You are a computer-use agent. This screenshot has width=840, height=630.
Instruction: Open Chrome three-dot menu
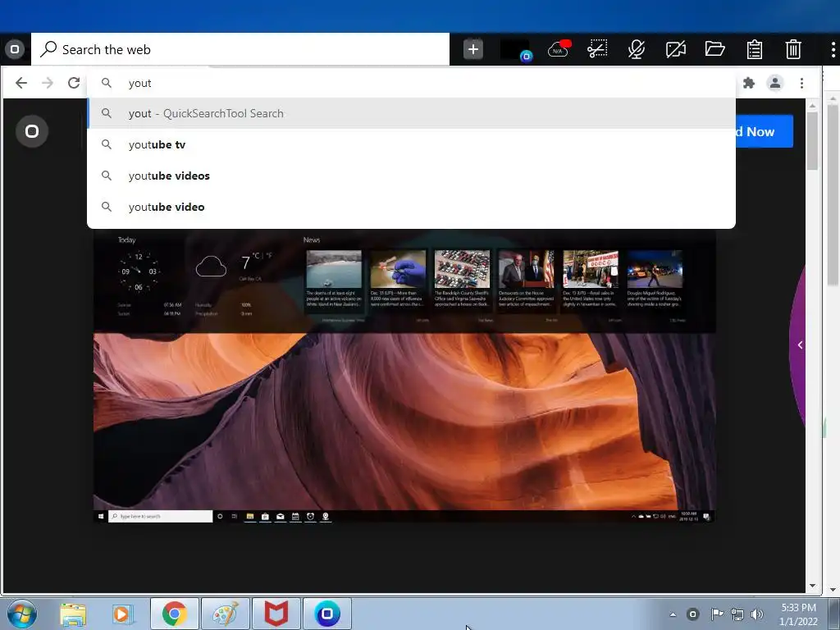click(x=801, y=83)
